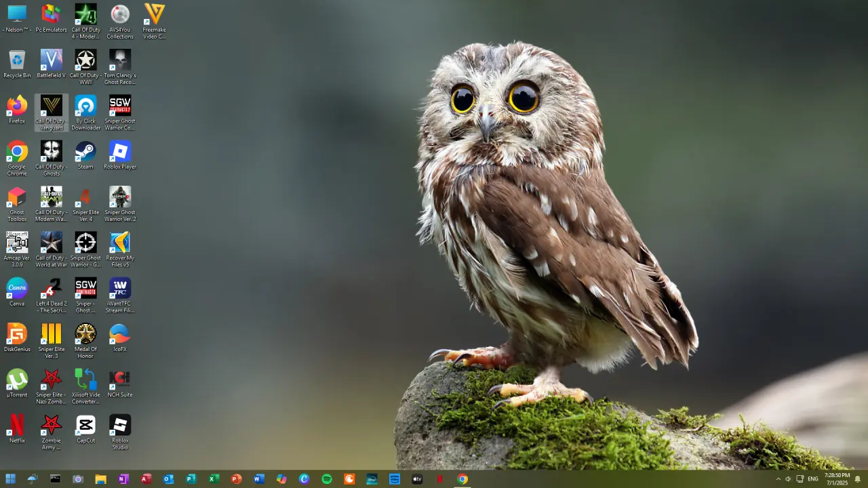Open Spotify from the taskbar
This screenshot has height=488, width=868.
pos(327,479)
